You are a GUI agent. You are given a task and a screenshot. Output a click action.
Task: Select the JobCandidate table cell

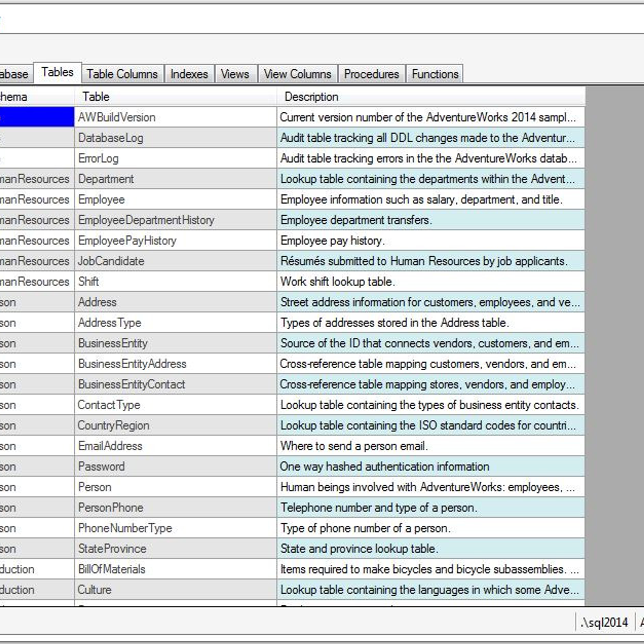(175, 261)
